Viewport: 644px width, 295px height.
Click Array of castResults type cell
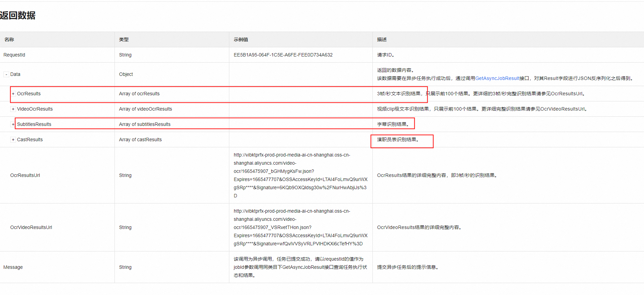[140, 140]
